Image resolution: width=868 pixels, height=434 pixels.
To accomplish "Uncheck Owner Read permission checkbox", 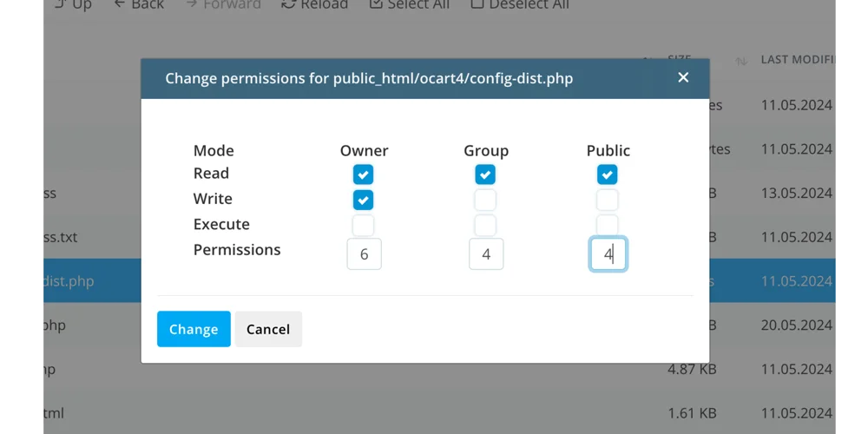I will pyautogui.click(x=363, y=174).
